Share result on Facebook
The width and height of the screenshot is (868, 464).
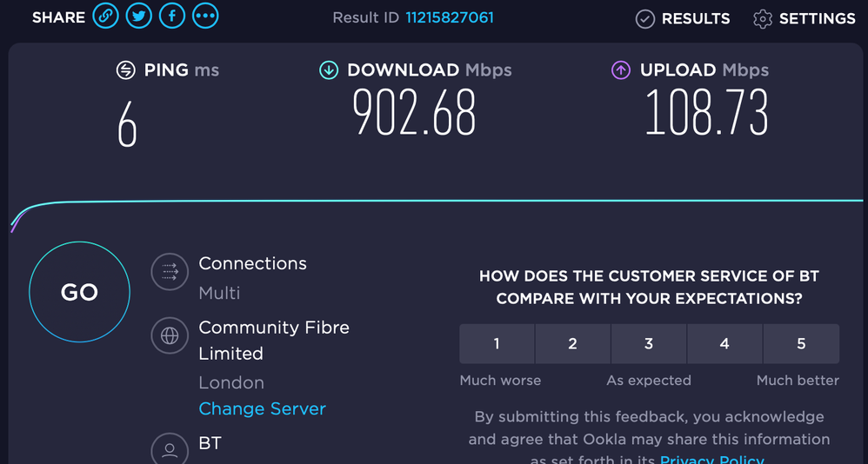tap(172, 17)
